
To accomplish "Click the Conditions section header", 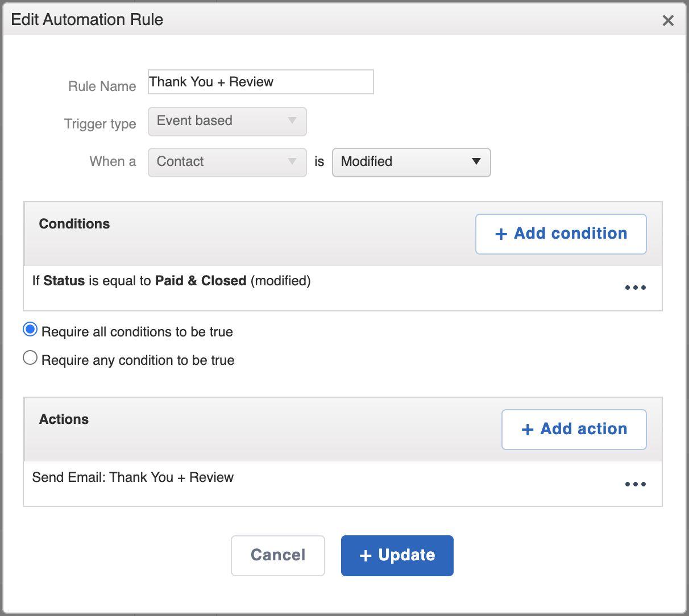I will [74, 224].
